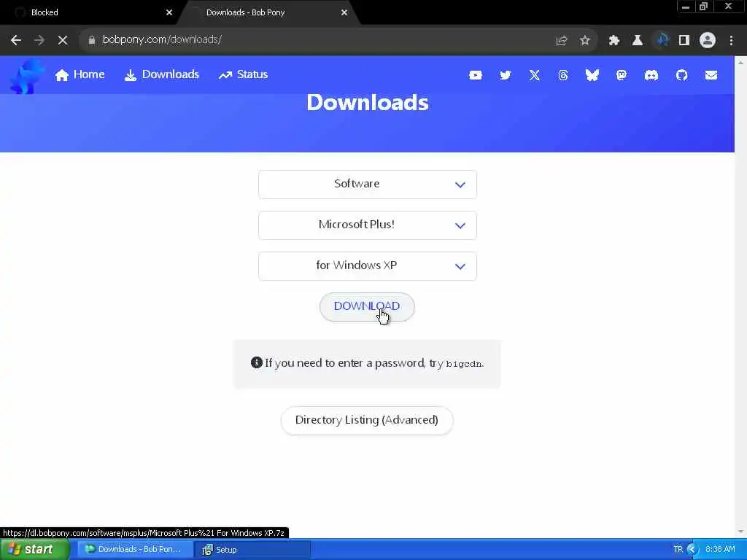The image size is (747, 560).
Task: Expand the for Windows XP dropdown
Action: click(x=368, y=266)
